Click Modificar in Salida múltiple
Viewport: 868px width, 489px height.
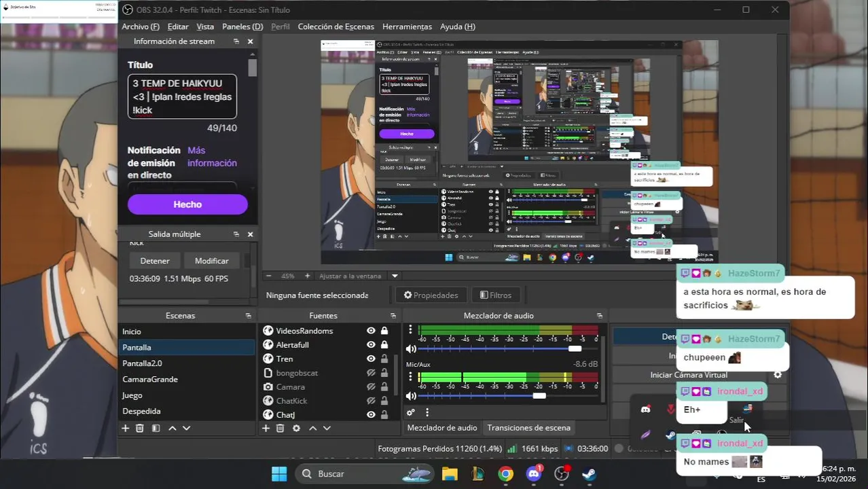212,261
